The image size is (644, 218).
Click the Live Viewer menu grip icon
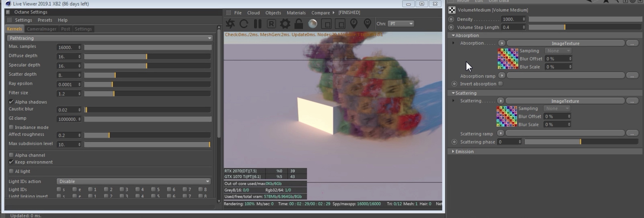coord(228,12)
